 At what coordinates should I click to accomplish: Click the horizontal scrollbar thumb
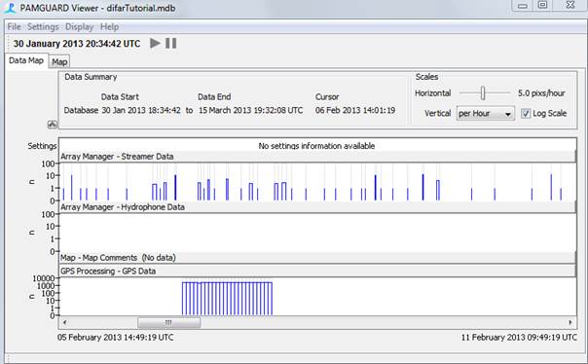168,322
